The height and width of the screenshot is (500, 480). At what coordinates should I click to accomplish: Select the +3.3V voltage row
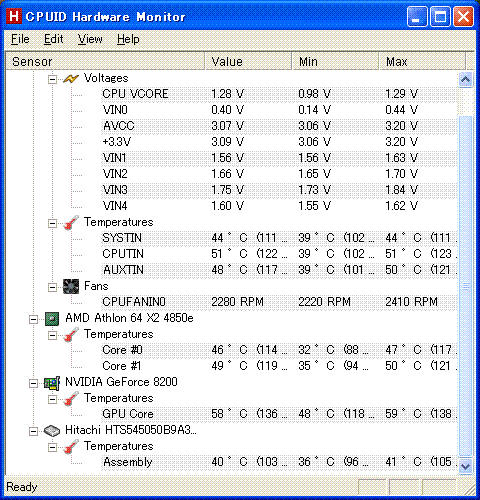click(x=279, y=142)
